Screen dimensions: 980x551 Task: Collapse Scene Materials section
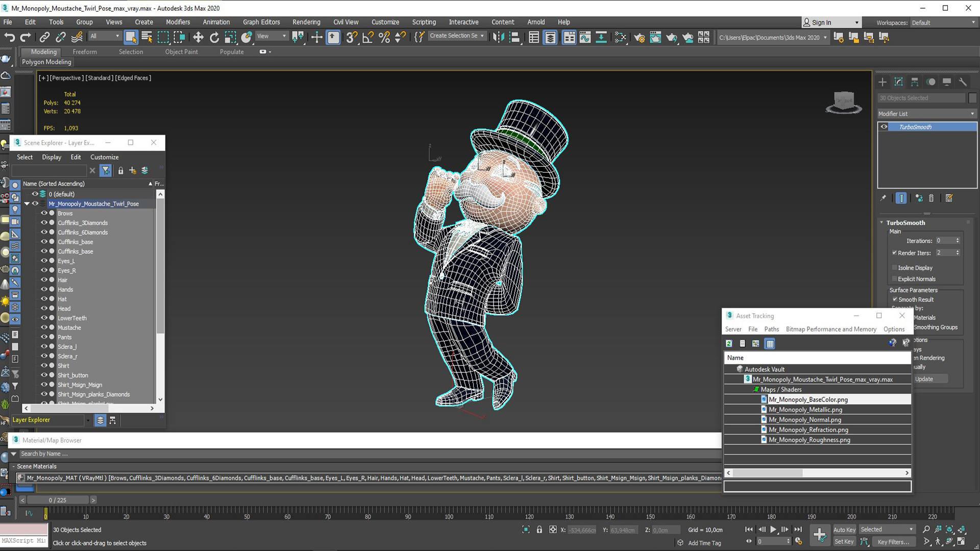pos(14,466)
